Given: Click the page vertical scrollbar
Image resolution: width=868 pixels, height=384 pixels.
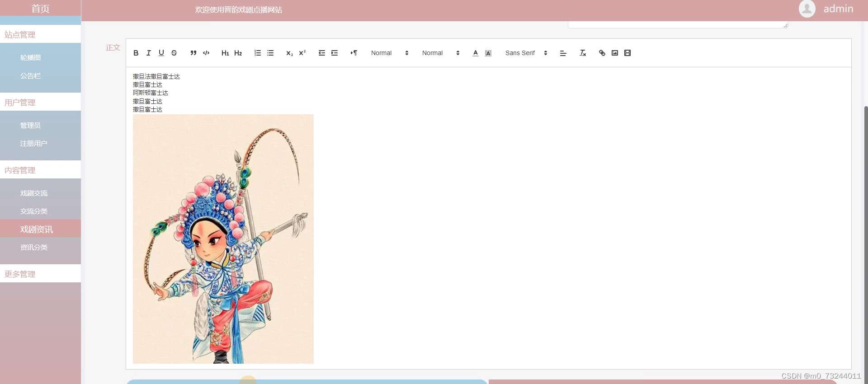Looking at the screenshot, I should pos(866,244).
